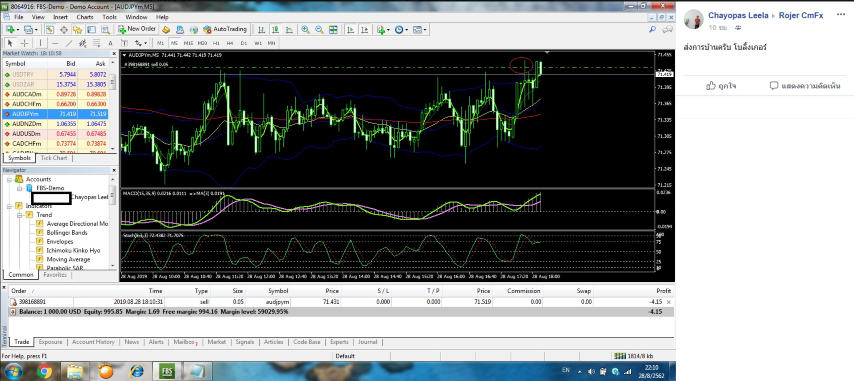The image size is (854, 381).
Task: Open the Account History tab
Action: [93, 342]
